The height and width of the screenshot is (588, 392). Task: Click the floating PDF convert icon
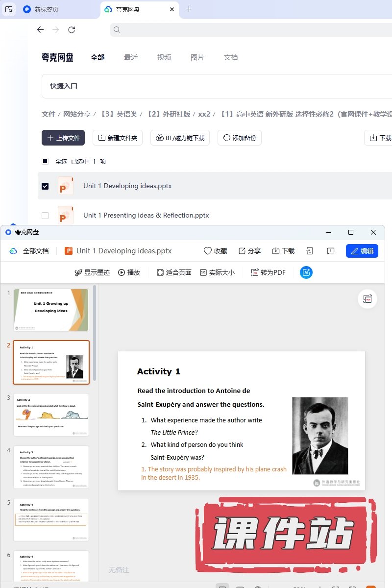click(367, 298)
